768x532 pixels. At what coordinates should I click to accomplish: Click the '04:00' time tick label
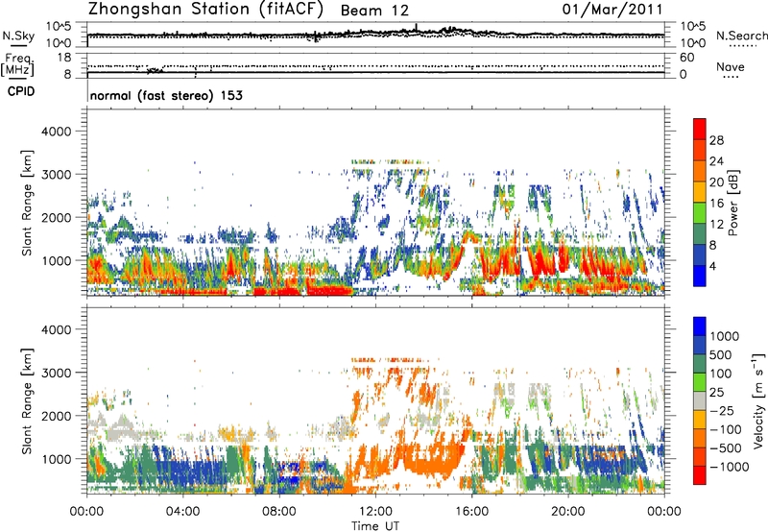182,512
